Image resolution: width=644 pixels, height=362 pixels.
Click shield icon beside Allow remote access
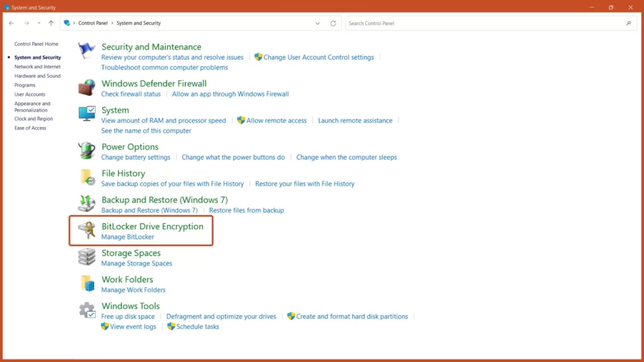241,120
